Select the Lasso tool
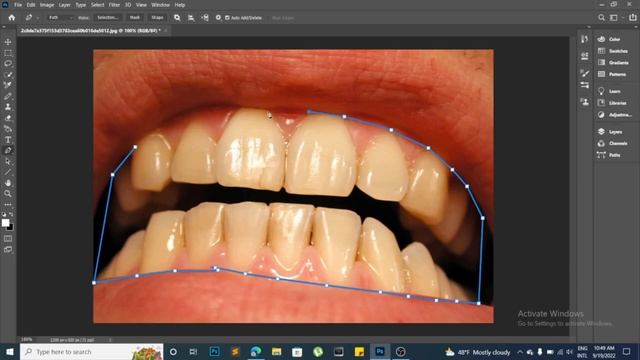The width and height of the screenshot is (640, 360). tap(8, 64)
